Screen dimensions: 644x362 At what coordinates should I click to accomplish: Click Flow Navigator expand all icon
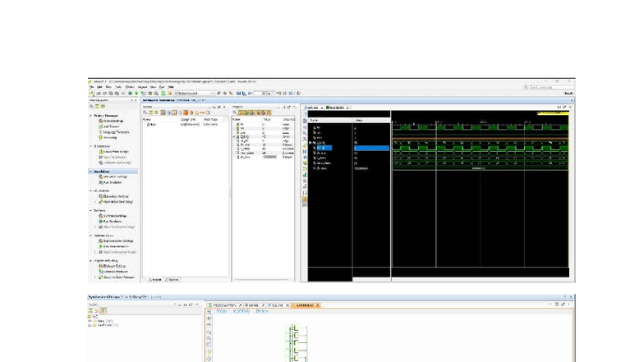tap(103, 107)
